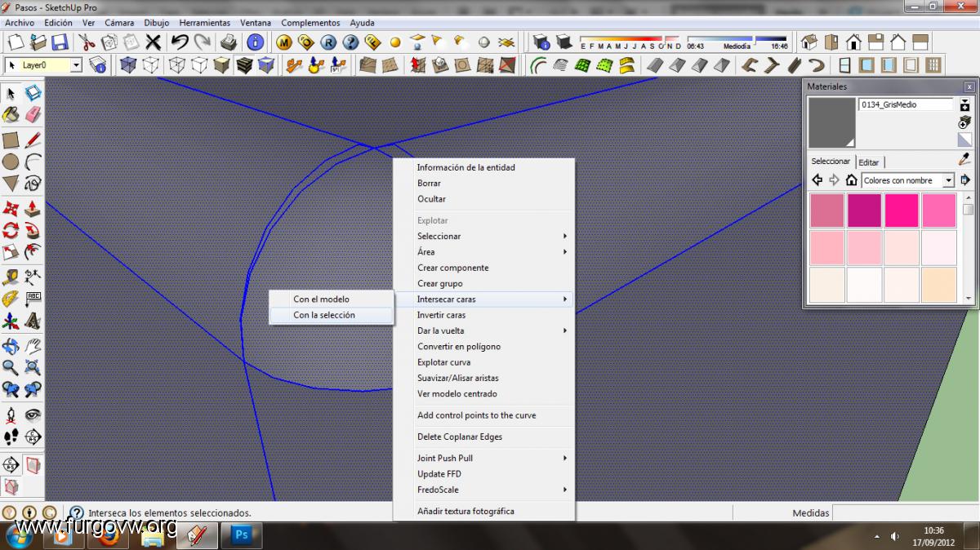Open the Herramientas menu
The image size is (980, 550).
(x=205, y=23)
